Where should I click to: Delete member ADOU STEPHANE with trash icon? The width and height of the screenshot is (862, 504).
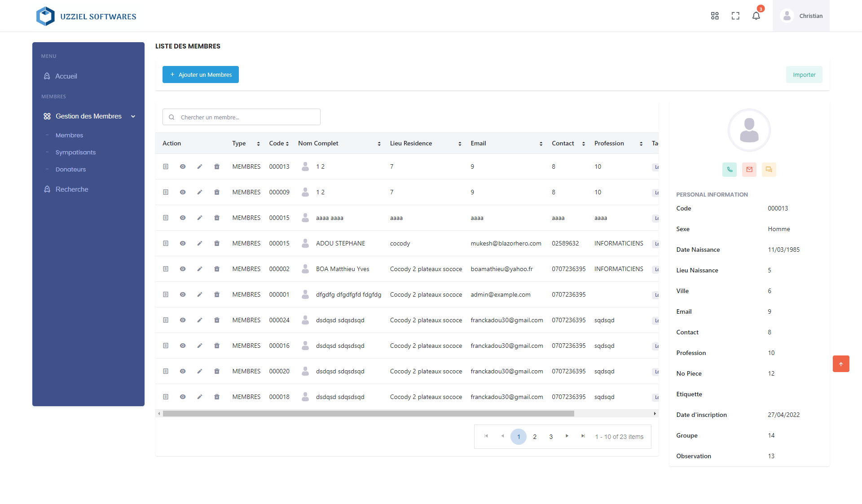[x=217, y=243]
